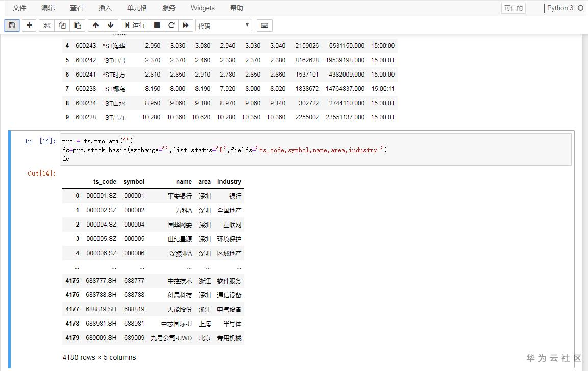Screen dimensions: 588x371
Task: Click the Out[14] output prompt
Action: point(42,173)
